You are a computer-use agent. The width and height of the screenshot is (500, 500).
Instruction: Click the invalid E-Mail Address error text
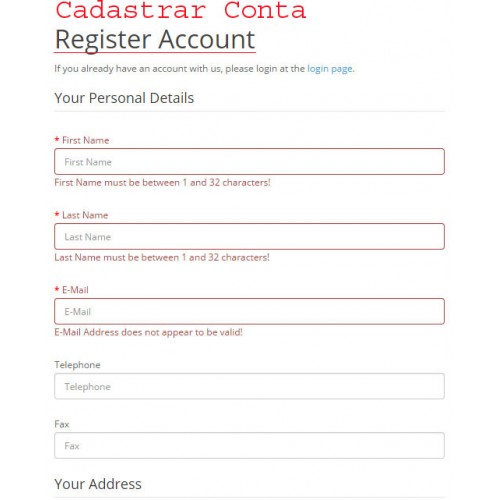(148, 332)
